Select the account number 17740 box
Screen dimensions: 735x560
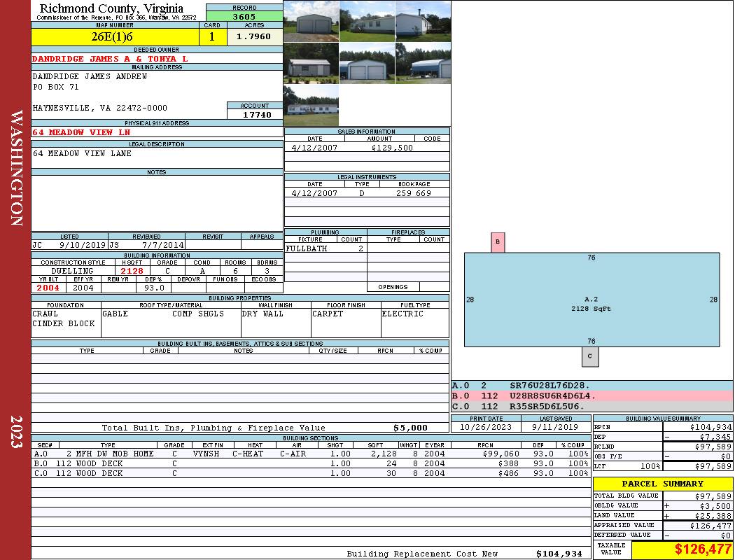pos(255,114)
